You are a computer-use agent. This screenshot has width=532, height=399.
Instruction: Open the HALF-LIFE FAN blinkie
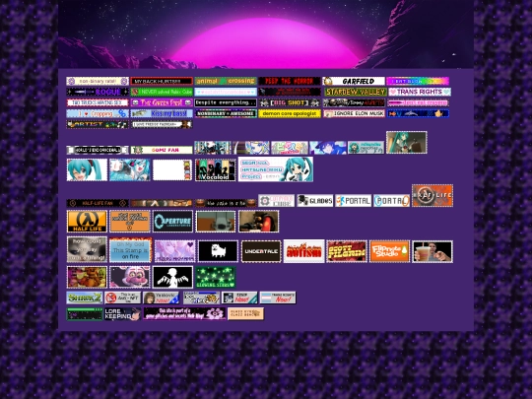coord(98,203)
